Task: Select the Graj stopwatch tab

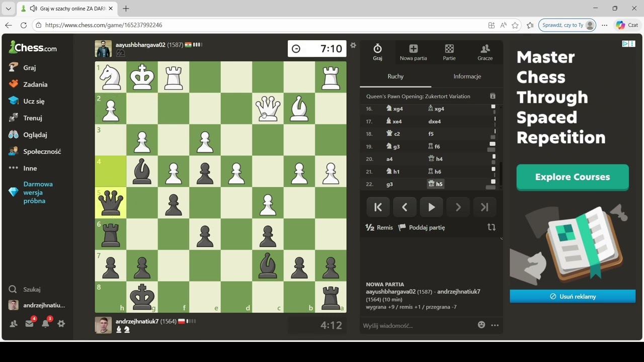Action: click(377, 52)
